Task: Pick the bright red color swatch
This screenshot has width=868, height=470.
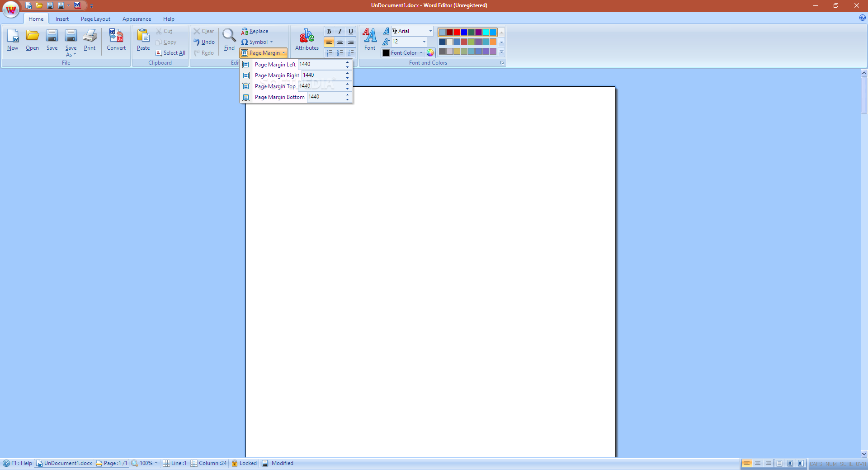Action: (x=457, y=32)
